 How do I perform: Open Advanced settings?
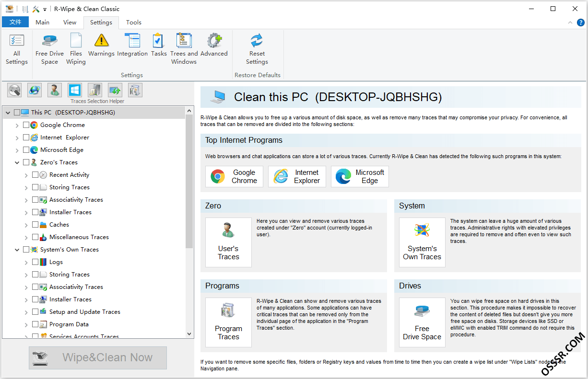tap(214, 46)
